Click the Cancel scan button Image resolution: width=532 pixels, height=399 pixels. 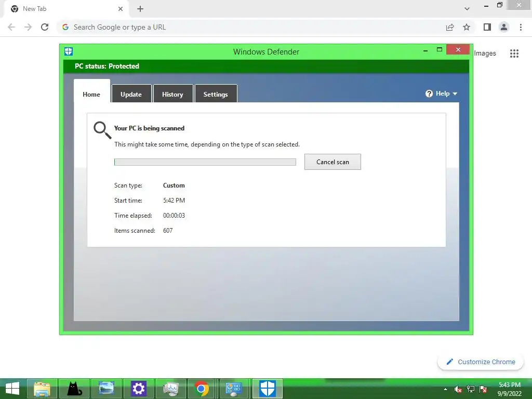click(332, 162)
